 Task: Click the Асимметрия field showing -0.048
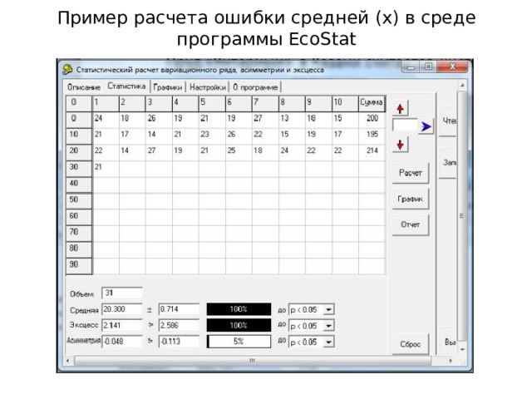(122, 342)
